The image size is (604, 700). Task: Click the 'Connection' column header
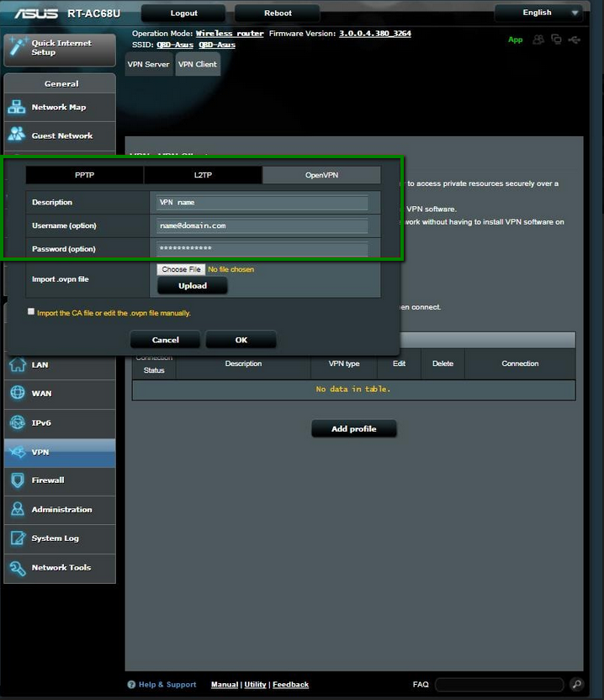520,363
